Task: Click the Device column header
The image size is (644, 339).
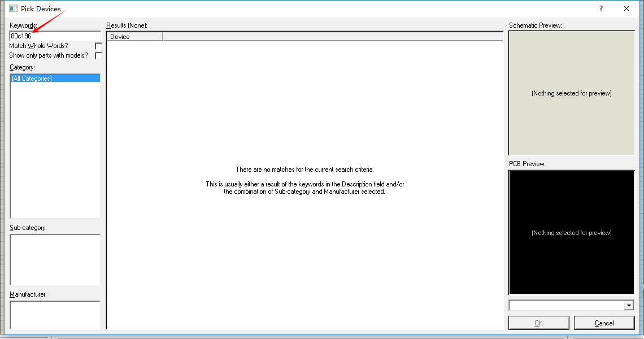Action: pyautogui.click(x=134, y=37)
